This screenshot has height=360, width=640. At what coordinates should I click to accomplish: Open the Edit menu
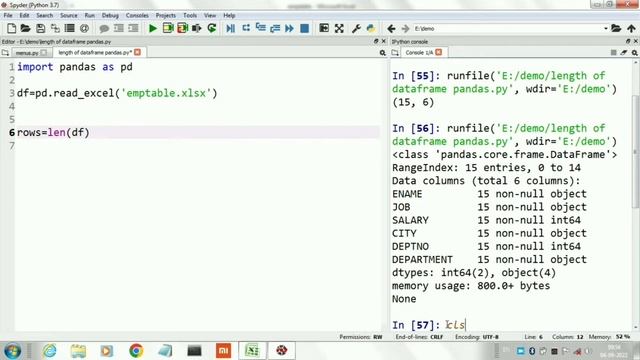coord(24,15)
